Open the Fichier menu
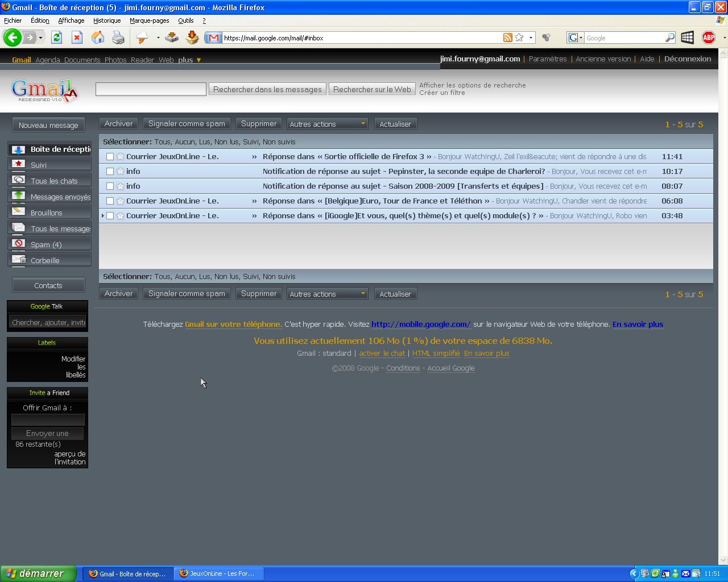Viewport: 728px width, 582px height. tap(13, 20)
